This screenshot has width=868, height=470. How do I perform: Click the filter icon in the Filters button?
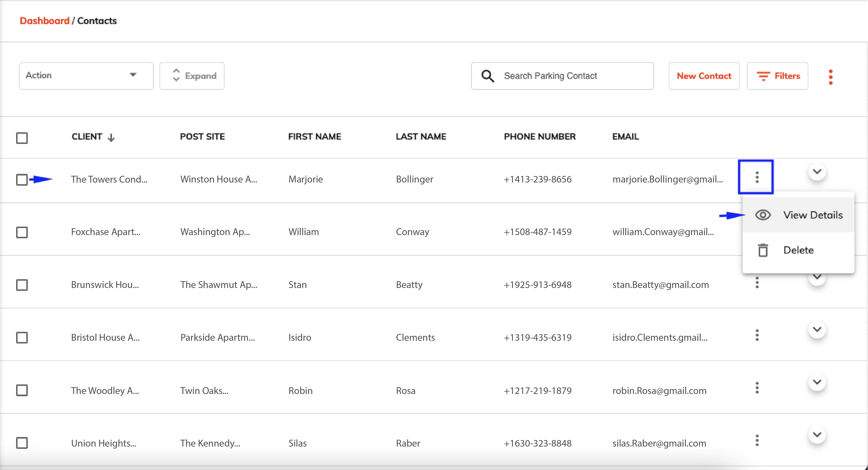tap(763, 76)
